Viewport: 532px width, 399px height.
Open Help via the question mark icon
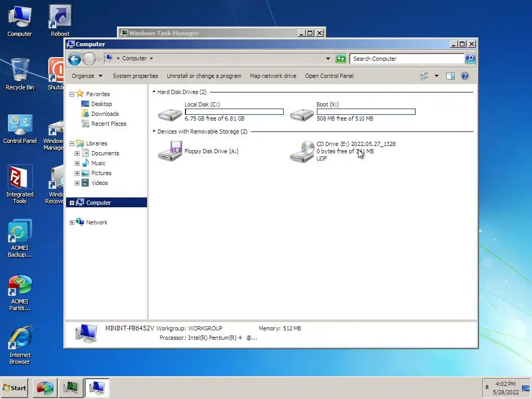[465, 76]
